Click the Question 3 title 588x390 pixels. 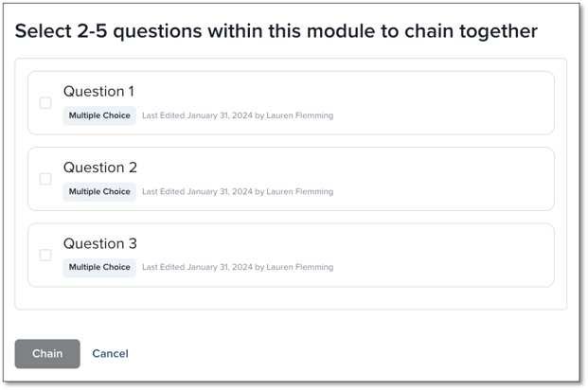tap(100, 243)
